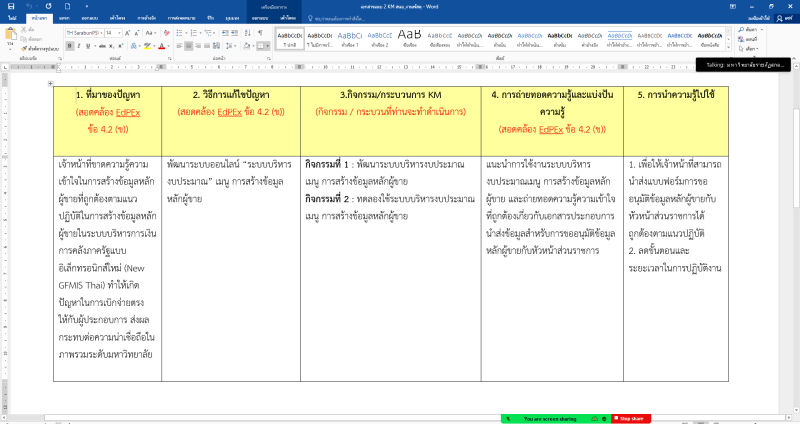Toggle Italic formatting
The image size is (800, 424).
tap(77, 46)
